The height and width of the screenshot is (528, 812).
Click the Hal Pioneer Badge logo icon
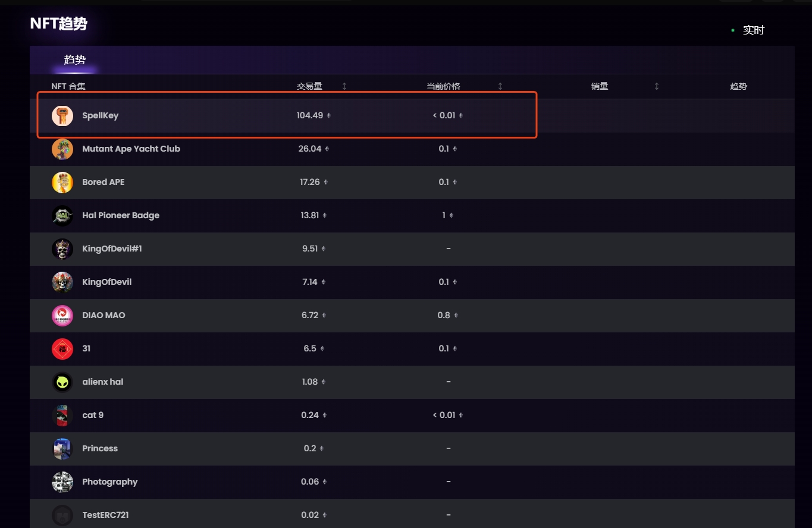coord(62,216)
